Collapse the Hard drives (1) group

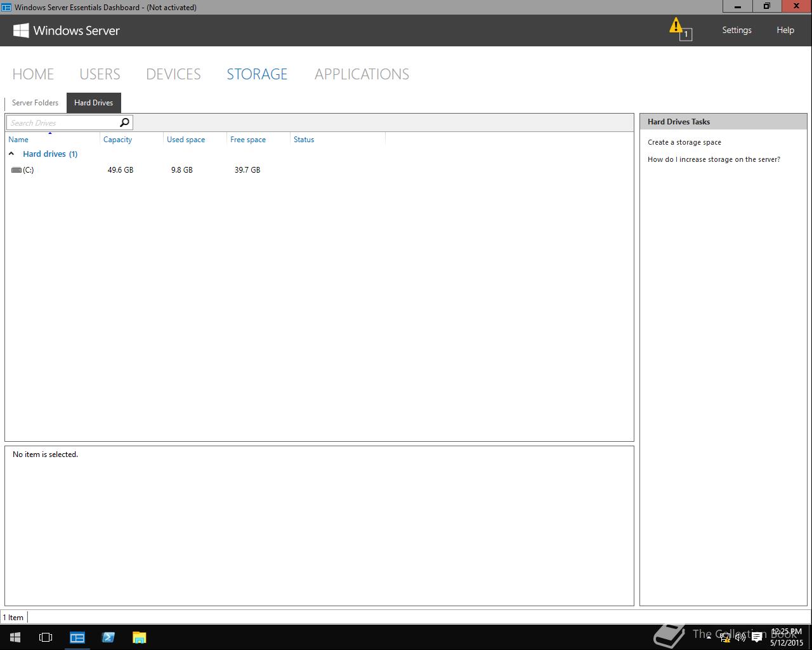(11, 154)
